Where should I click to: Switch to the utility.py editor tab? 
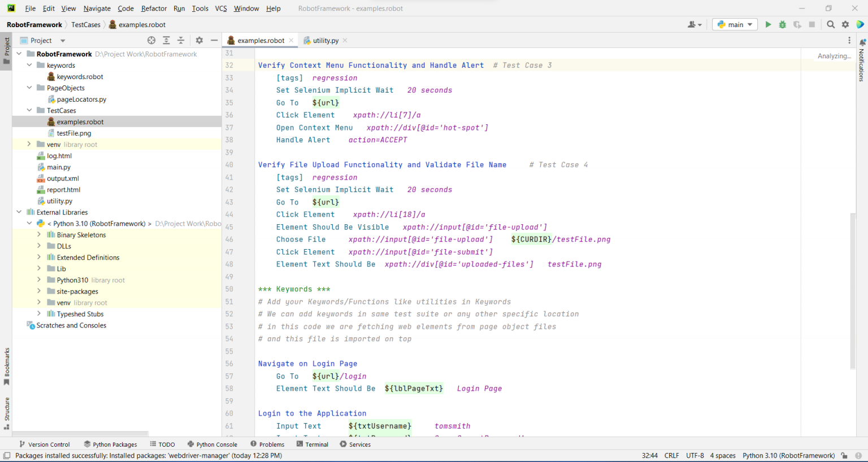[325, 40]
